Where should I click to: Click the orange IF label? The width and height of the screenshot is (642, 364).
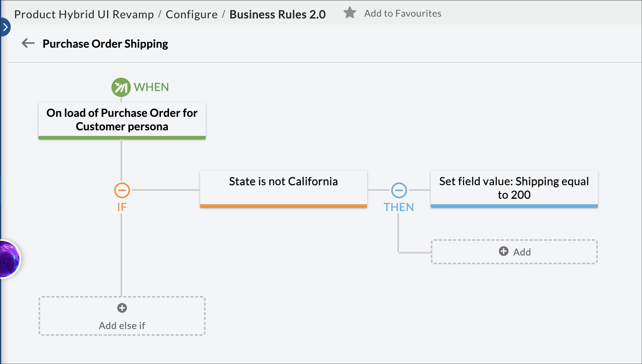pyautogui.click(x=122, y=207)
